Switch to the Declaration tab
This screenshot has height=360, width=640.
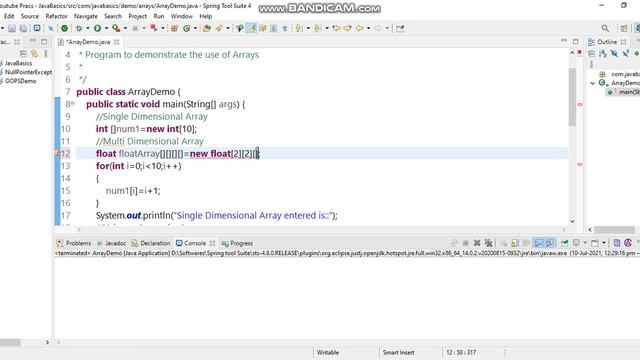151,243
